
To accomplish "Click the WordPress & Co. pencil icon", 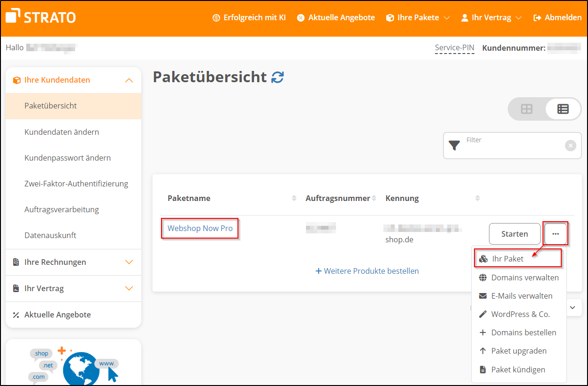I will [x=484, y=314].
